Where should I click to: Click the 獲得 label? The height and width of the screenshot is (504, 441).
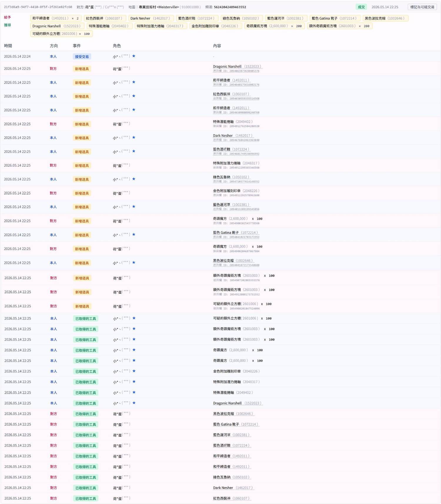7,25
